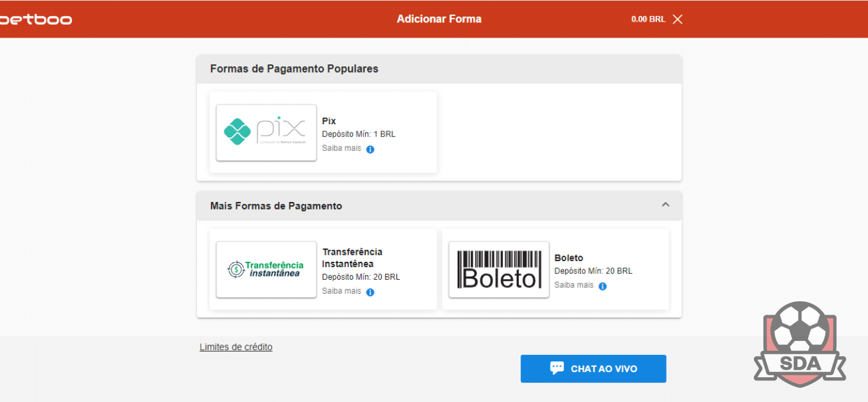Click the SDA soccer ball badge
The image size is (868, 402).
800,344
